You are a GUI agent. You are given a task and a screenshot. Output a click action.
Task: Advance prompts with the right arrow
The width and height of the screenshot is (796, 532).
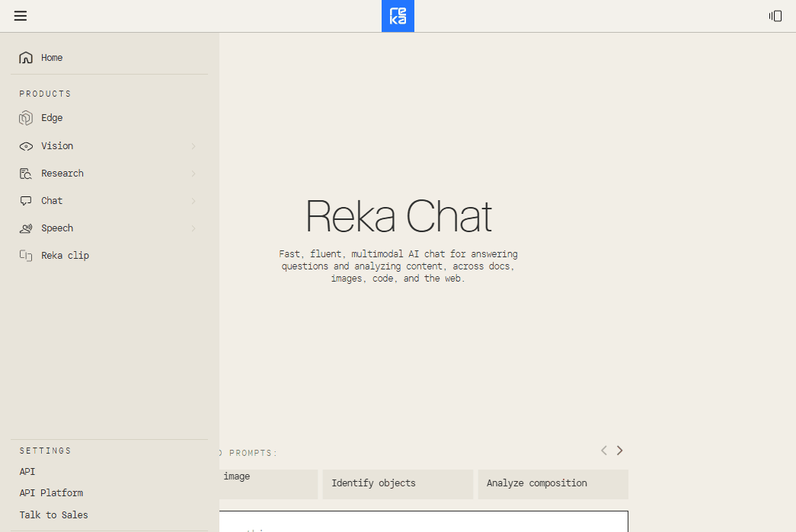619,450
